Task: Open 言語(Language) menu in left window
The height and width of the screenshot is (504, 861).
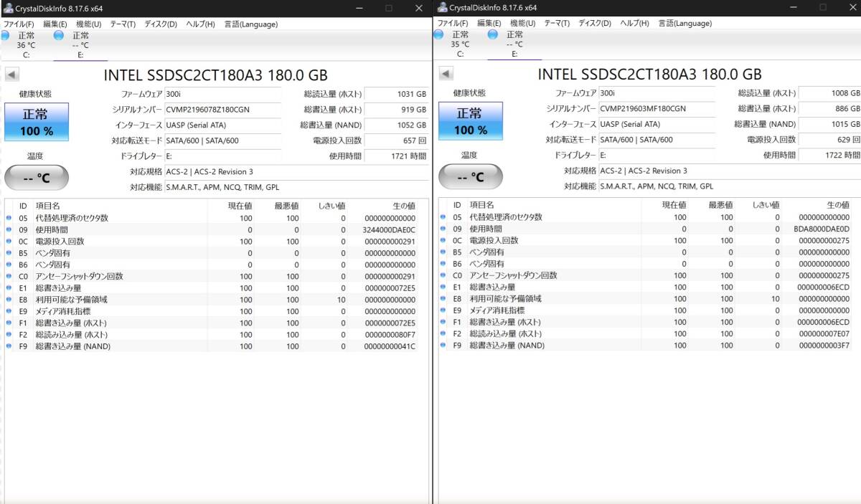Action: 250,24
